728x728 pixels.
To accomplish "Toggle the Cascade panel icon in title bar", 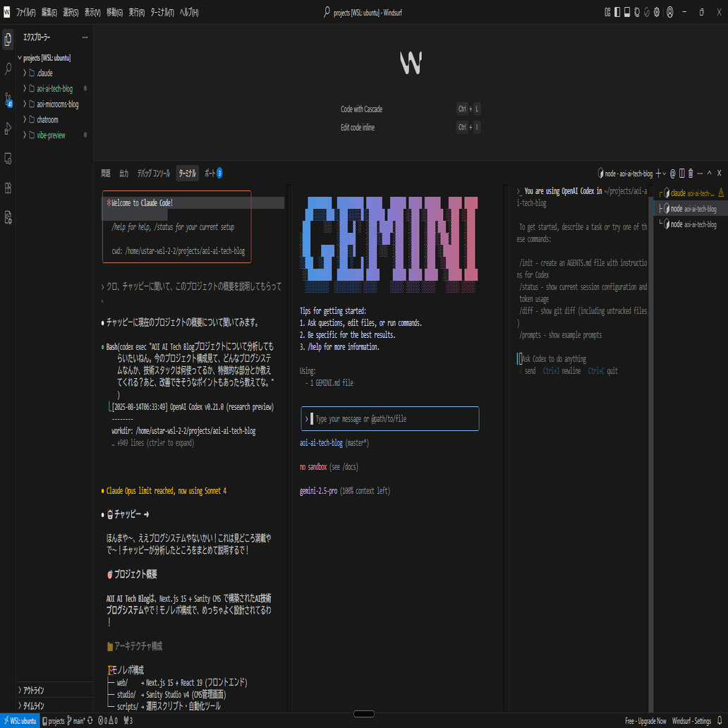I will pyautogui.click(x=636, y=13).
